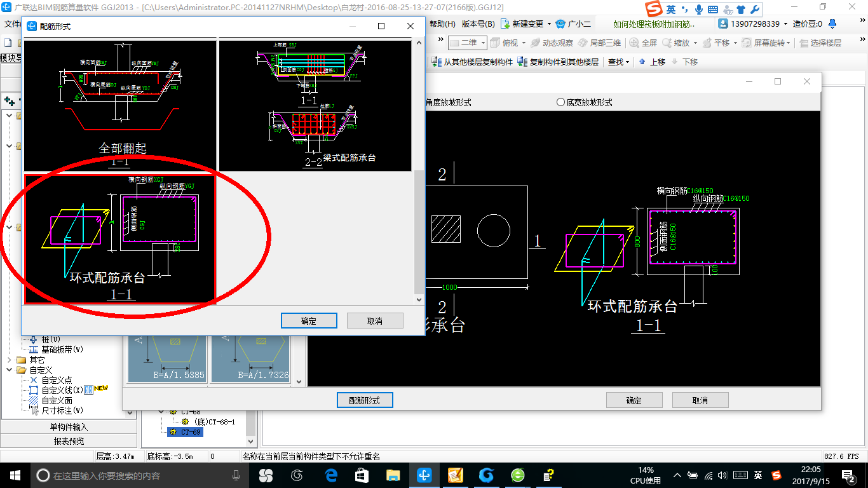Click the 配筋形式 dialog vertical scrollbar

(418, 172)
